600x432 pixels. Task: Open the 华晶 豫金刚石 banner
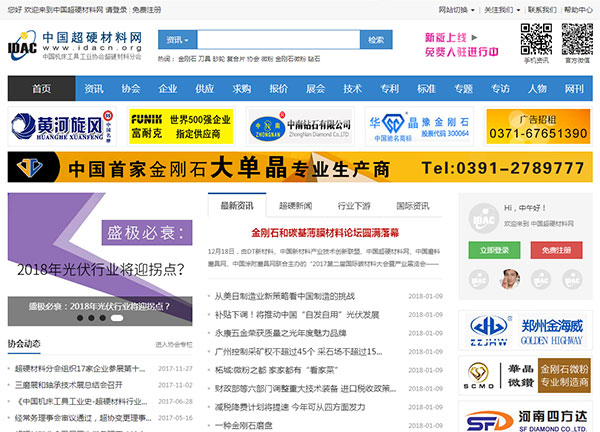419,126
